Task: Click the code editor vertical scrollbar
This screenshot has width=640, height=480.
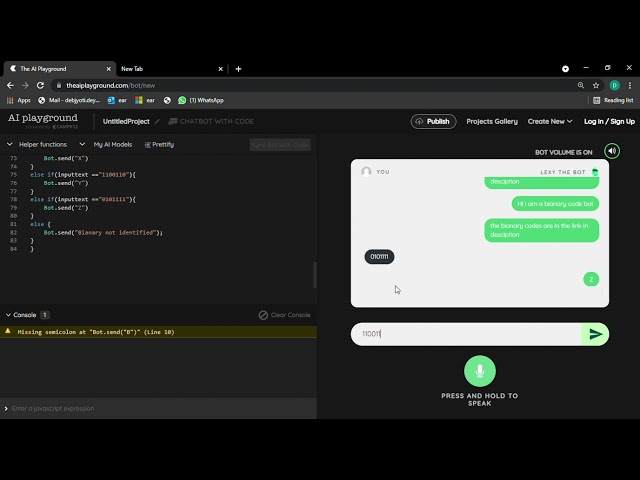Action: tap(314, 275)
